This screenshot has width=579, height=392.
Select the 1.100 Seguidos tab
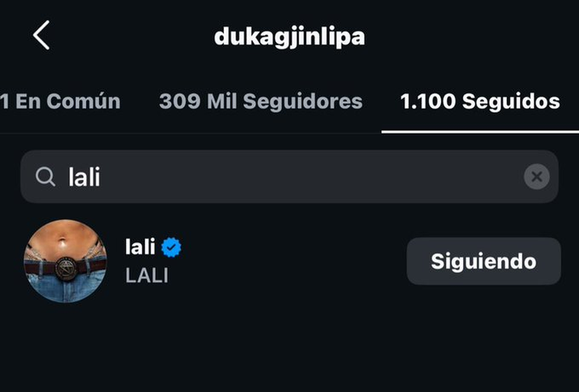480,101
